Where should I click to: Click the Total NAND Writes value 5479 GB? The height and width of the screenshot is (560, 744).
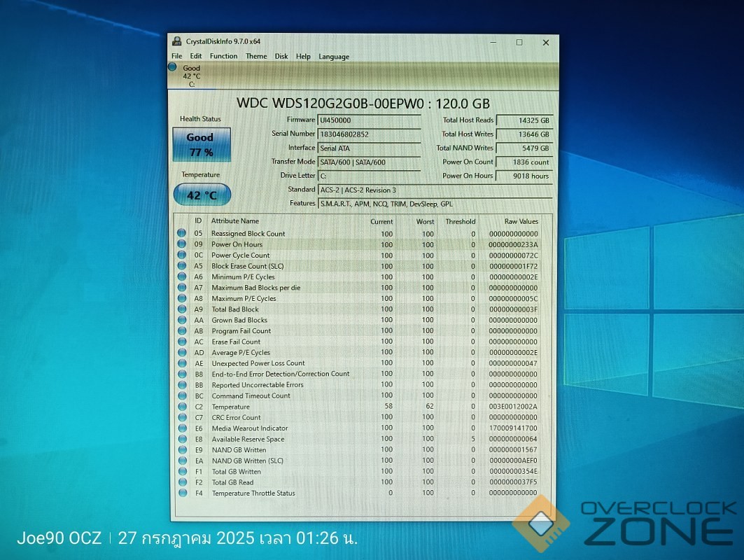point(524,148)
